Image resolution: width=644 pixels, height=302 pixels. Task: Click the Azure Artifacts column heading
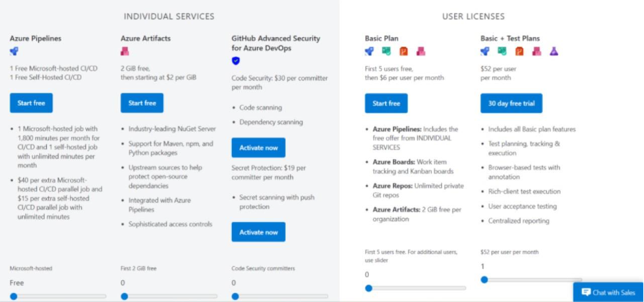click(x=146, y=39)
